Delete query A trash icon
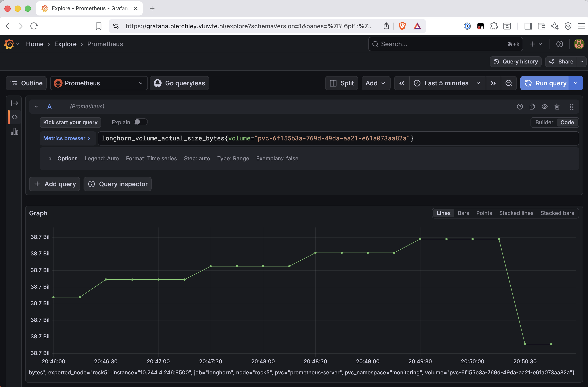 557,107
